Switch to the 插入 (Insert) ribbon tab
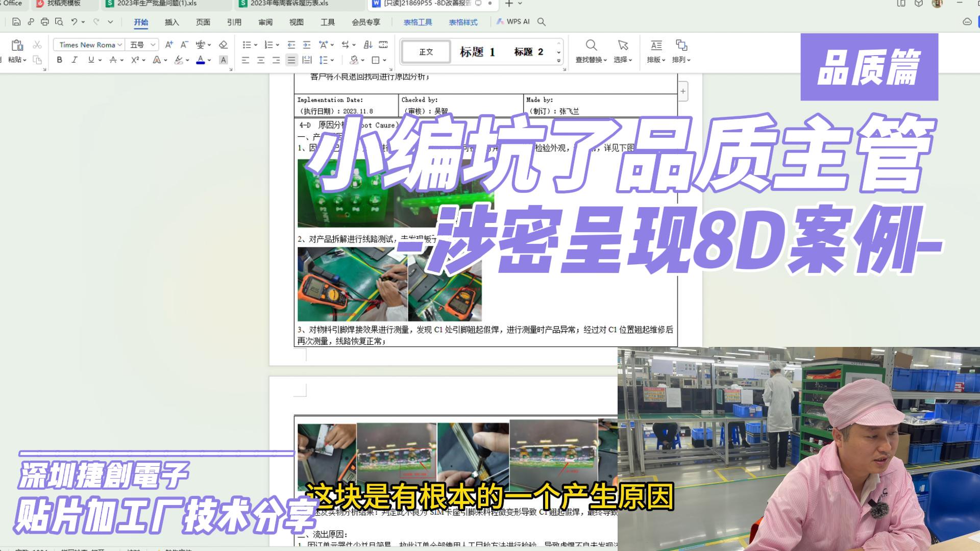This screenshot has width=980, height=551. (x=171, y=22)
